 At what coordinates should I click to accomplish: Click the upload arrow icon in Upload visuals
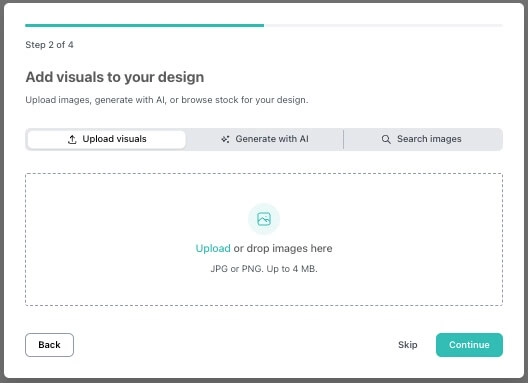pos(72,139)
